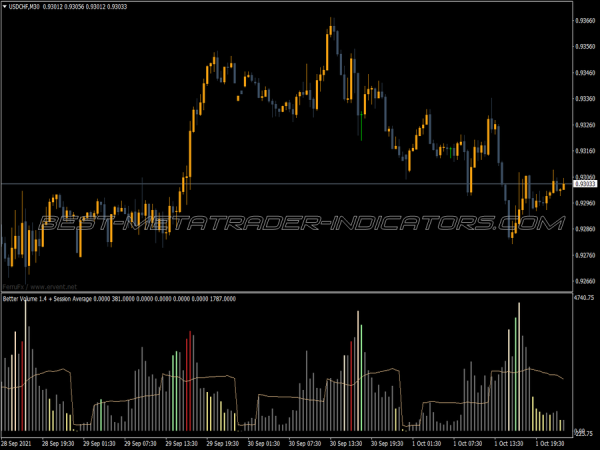
Task: Select the USDCHF,M30 chart title text
Action: pos(24,7)
